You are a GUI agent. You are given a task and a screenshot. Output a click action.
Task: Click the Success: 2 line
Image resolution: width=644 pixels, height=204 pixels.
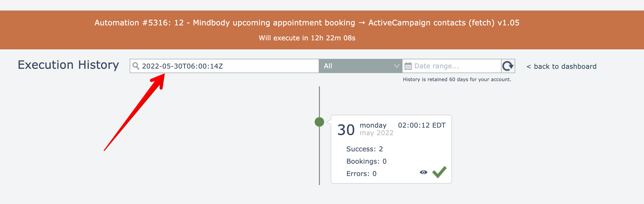pos(364,149)
